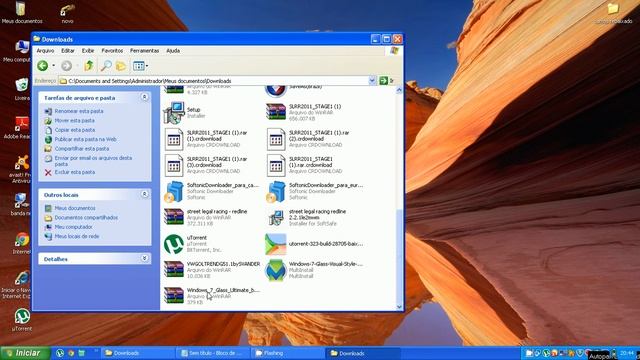Switch to Flashing taskbar button
Viewport: 640px width, 360px height.
click(288, 353)
